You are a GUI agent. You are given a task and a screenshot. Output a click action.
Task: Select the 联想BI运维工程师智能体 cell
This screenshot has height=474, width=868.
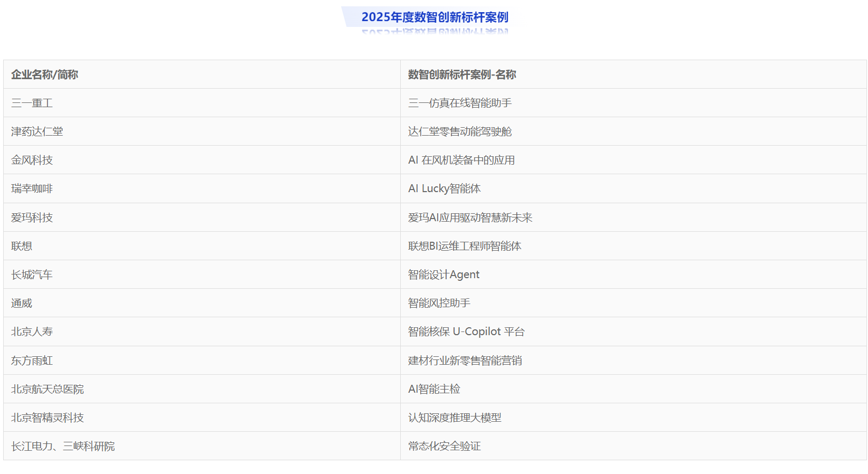[x=465, y=247]
